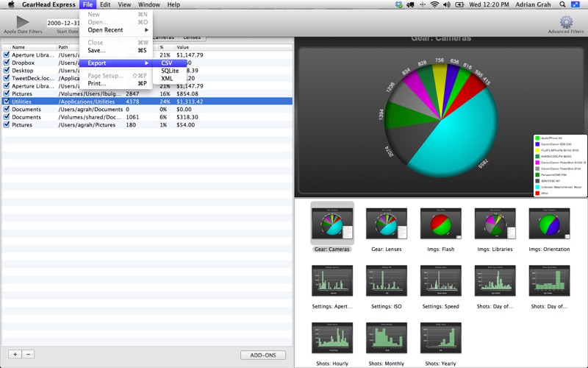
Task: Select the Settings: ISO chart thumbnail
Action: (x=387, y=280)
